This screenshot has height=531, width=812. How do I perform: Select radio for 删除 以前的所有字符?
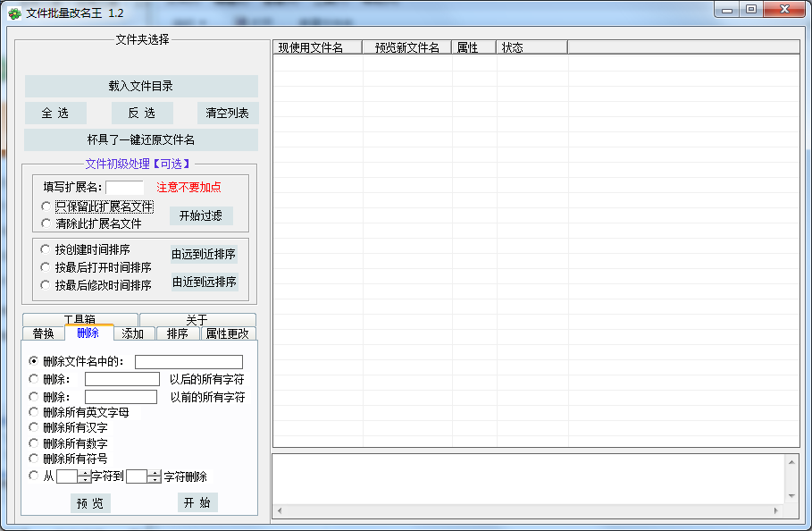tap(34, 396)
